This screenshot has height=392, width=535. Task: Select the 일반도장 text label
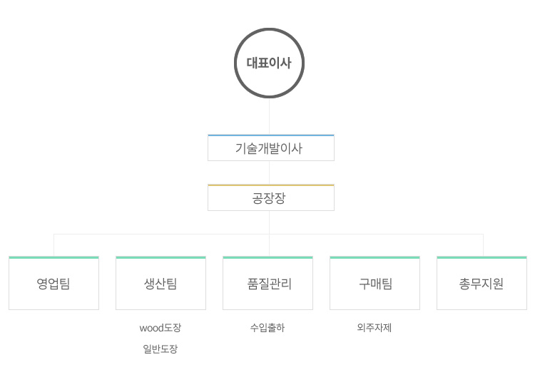point(160,349)
